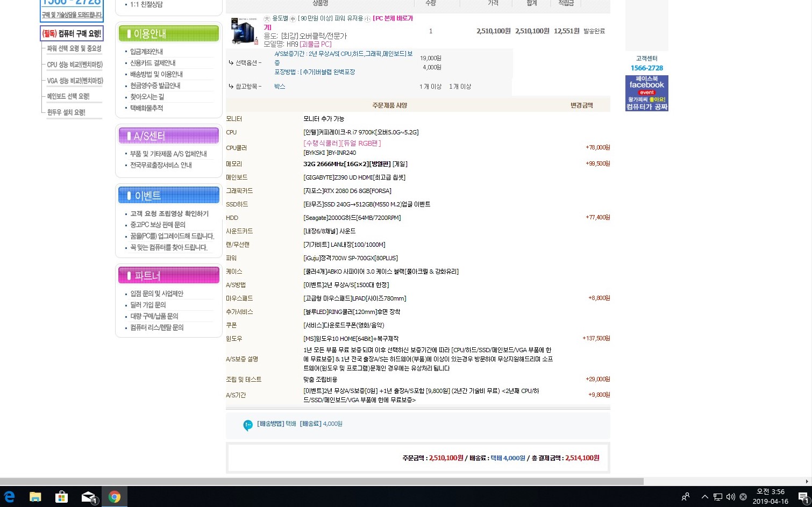The image size is (812, 507).
Task: Click the 윈도우10 HOME 64Bit spec
Action: [351, 339]
